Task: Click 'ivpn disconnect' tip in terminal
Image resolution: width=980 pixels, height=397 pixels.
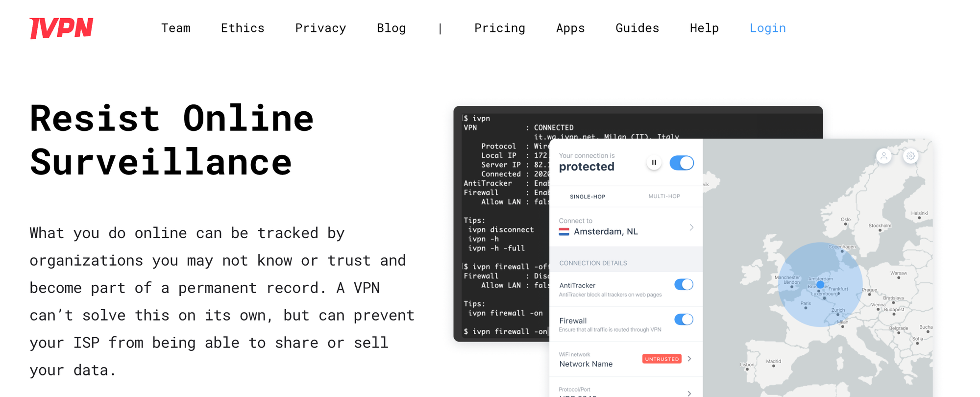Action: pos(501,230)
